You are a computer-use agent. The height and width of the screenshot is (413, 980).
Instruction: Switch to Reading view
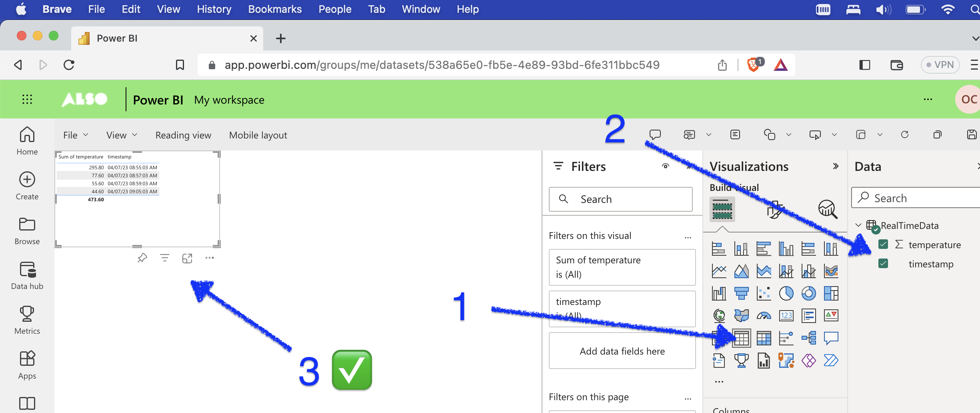coord(183,135)
